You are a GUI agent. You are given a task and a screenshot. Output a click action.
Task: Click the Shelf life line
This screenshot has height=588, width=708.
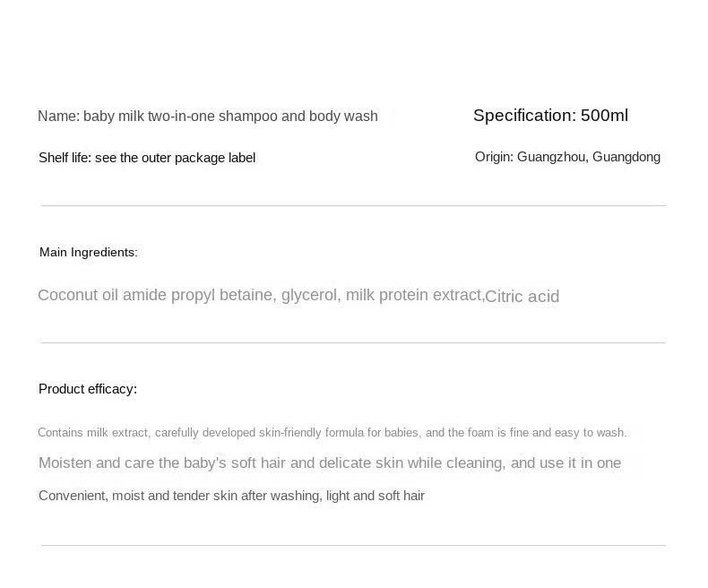click(x=147, y=158)
